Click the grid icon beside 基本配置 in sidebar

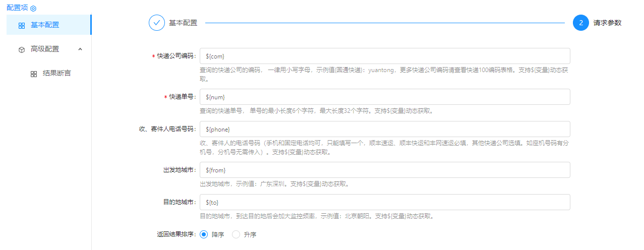(22, 25)
